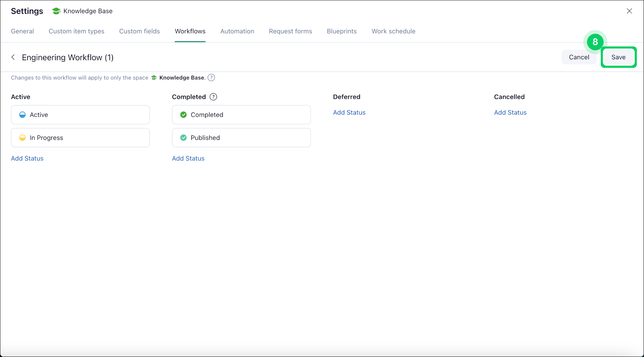The image size is (644, 357).
Task: Add a status under the Cancelled column
Action: 510,112
